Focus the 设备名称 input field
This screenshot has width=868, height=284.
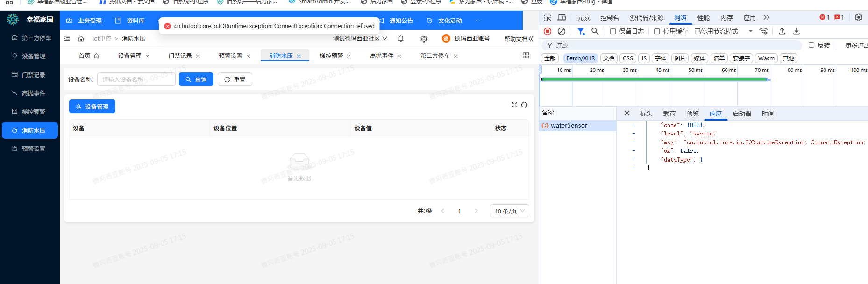[x=136, y=79]
